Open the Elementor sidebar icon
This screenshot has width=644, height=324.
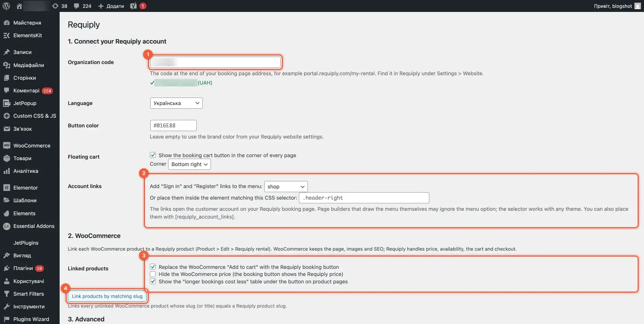(x=7, y=188)
